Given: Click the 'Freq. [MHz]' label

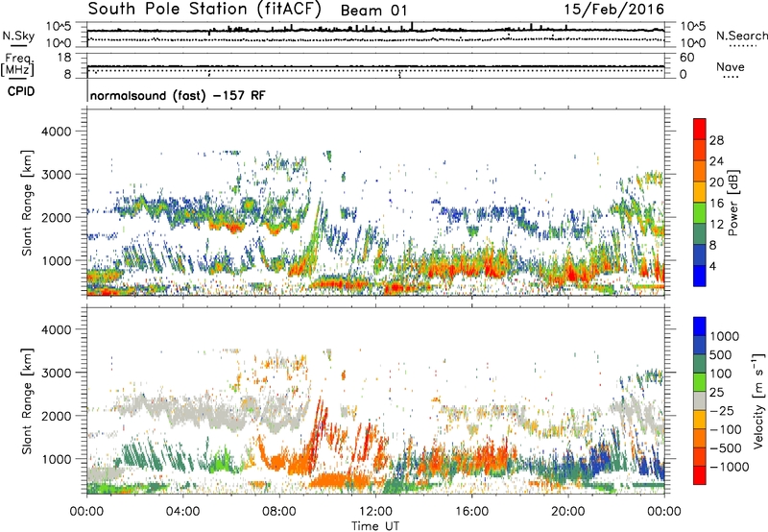Looking at the screenshot, I should click(17, 65).
